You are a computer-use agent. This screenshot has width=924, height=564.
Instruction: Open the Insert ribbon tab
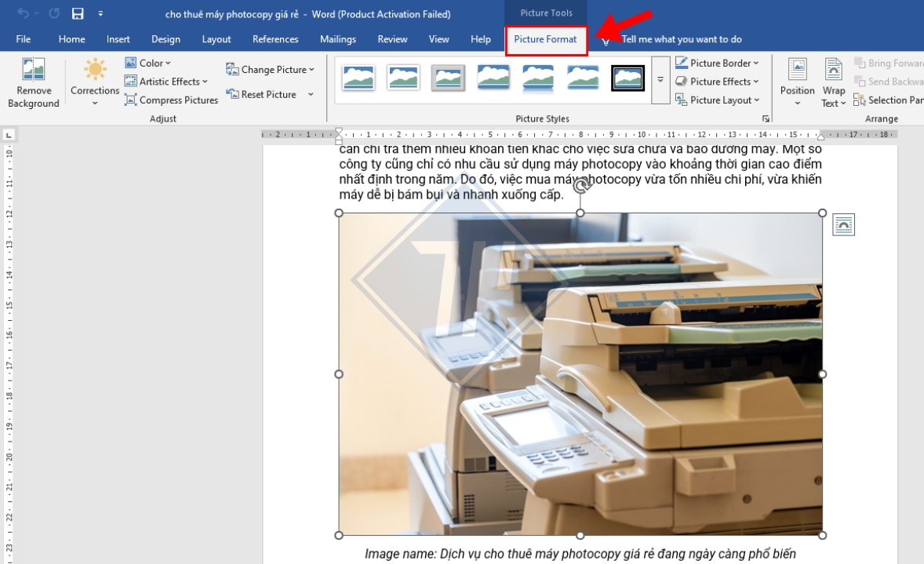(x=118, y=39)
